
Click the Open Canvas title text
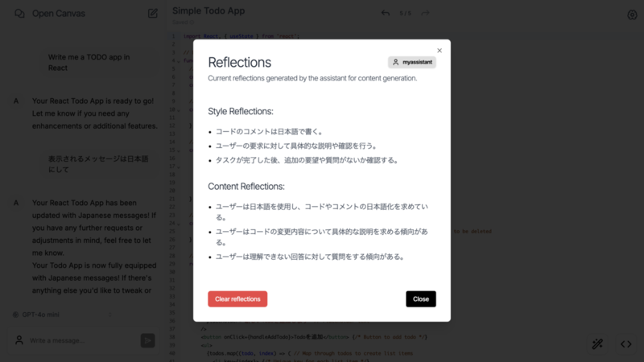coord(59,14)
